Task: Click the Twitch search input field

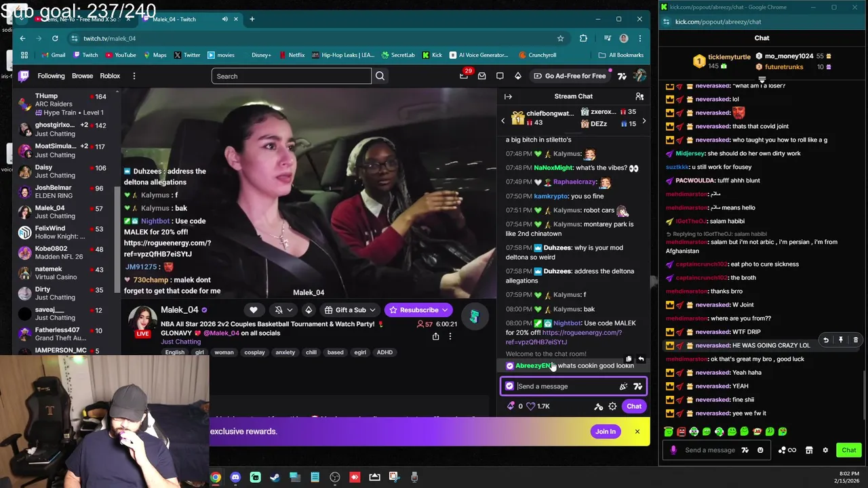Action: (292, 76)
